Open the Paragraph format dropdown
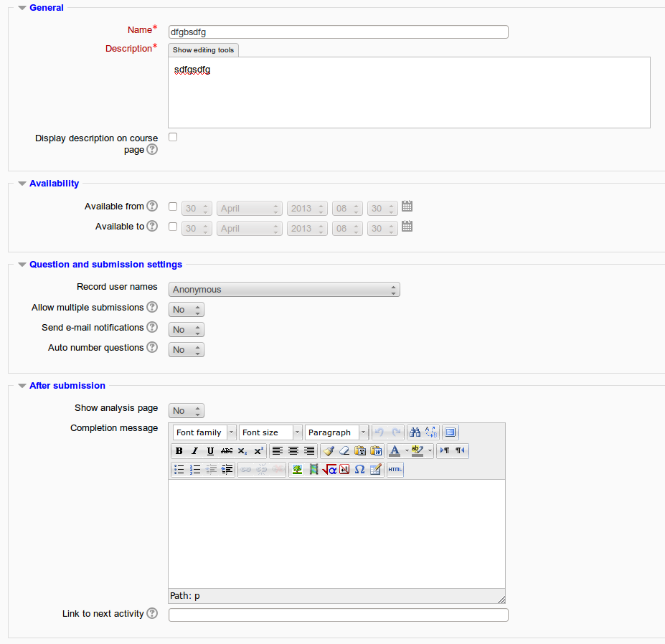 336,432
